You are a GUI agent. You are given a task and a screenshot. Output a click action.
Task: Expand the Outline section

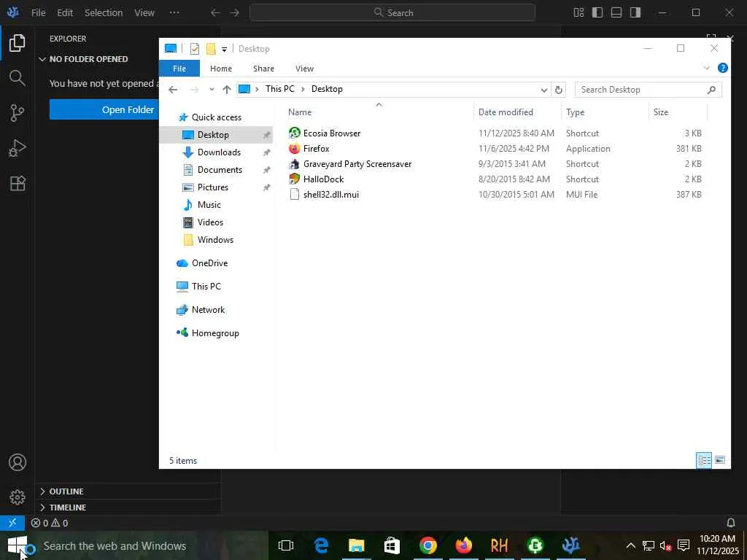66,491
